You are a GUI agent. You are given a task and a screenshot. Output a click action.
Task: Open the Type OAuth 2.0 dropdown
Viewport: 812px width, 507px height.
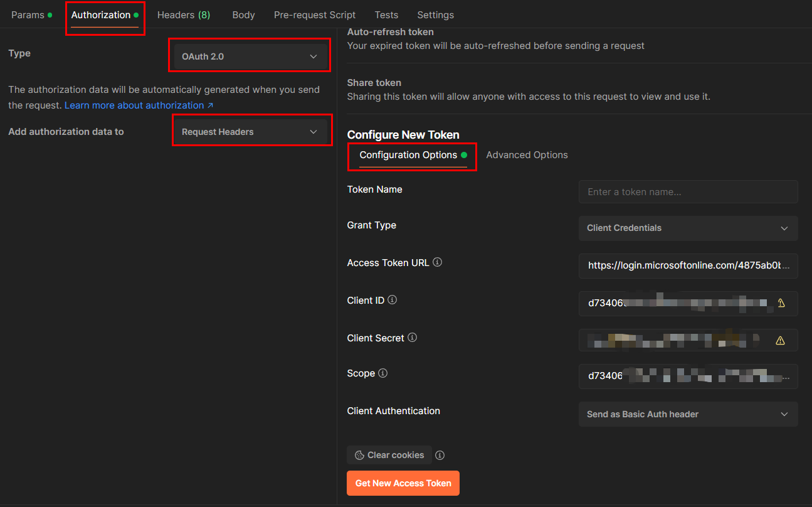[250, 56]
